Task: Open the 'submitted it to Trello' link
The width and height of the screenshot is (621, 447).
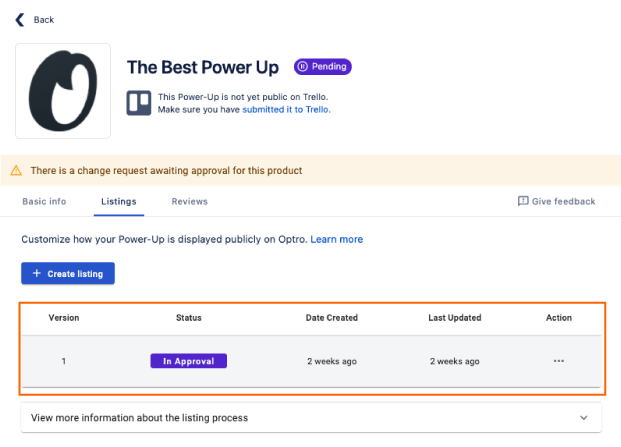Action: (x=286, y=110)
